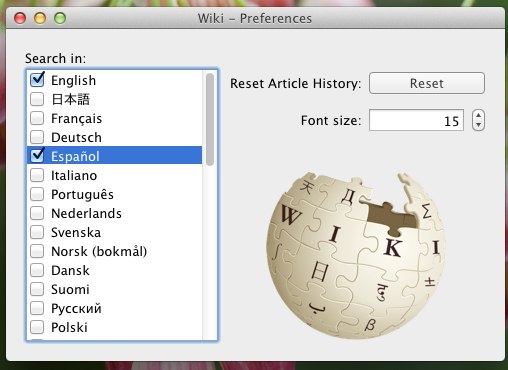Enable the Suomi checkbox
508x370 pixels.
point(37,289)
